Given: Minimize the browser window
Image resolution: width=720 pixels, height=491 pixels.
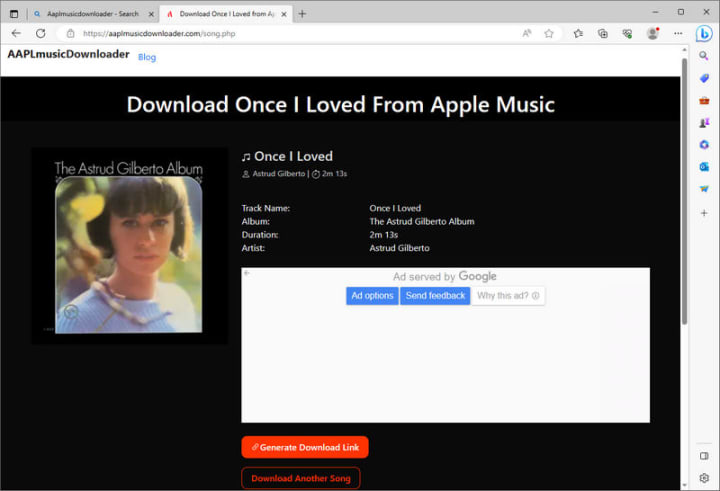Looking at the screenshot, I should click(655, 12).
